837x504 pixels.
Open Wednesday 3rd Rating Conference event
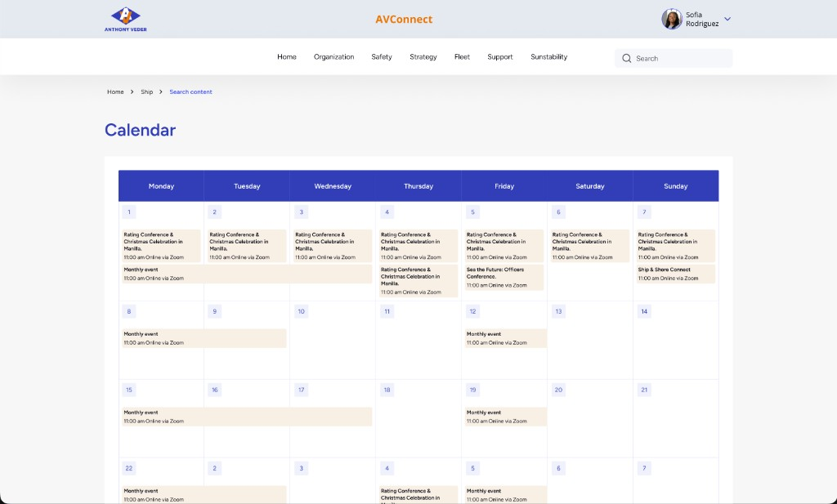coord(333,246)
